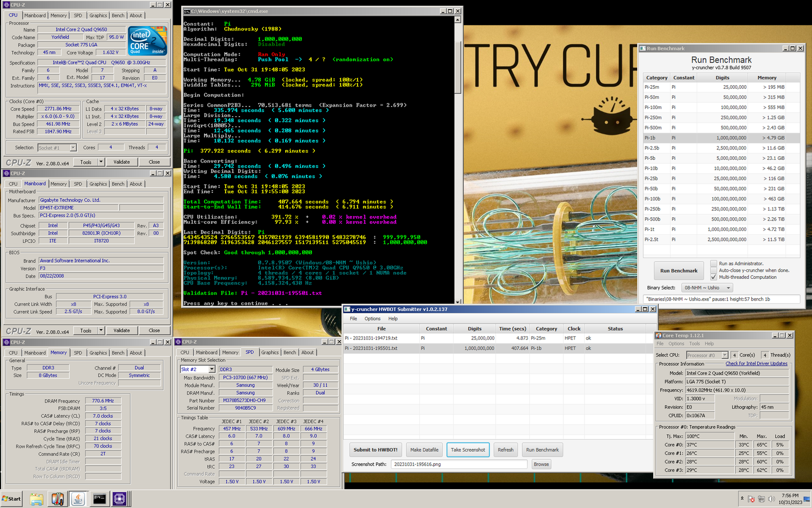812x508 pixels.
Task: Switch to Bench tab in CPU-Z Processor window
Action: tap(118, 16)
